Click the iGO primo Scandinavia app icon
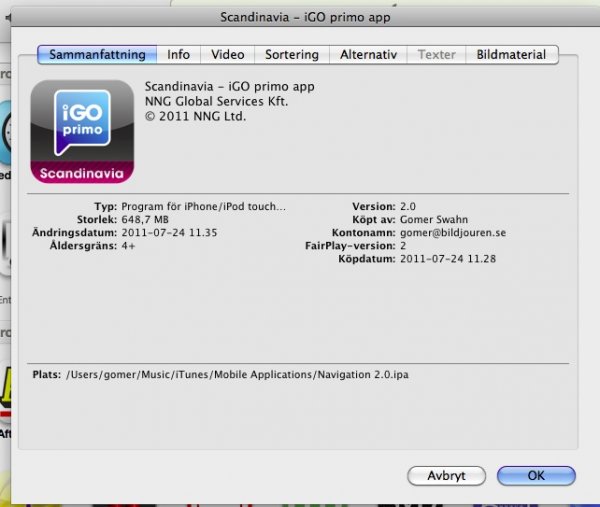 coord(83,131)
